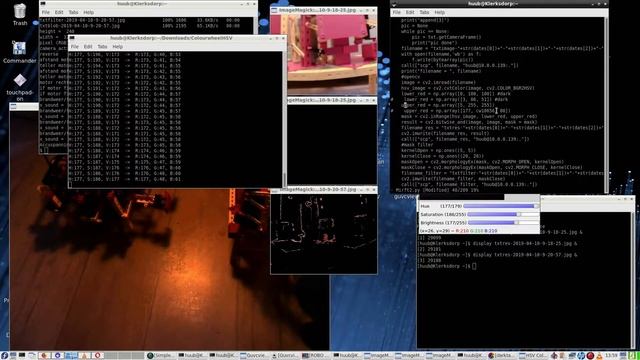Open Help menu in top-left back terminal
This screenshot has height=360, width=640.
tap(88, 12)
